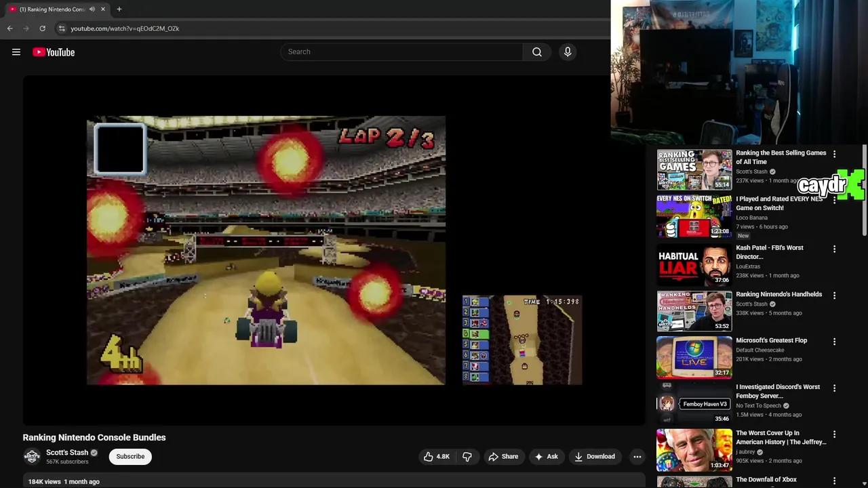
Task: Open The Downfall of Xbox title
Action: point(766,480)
